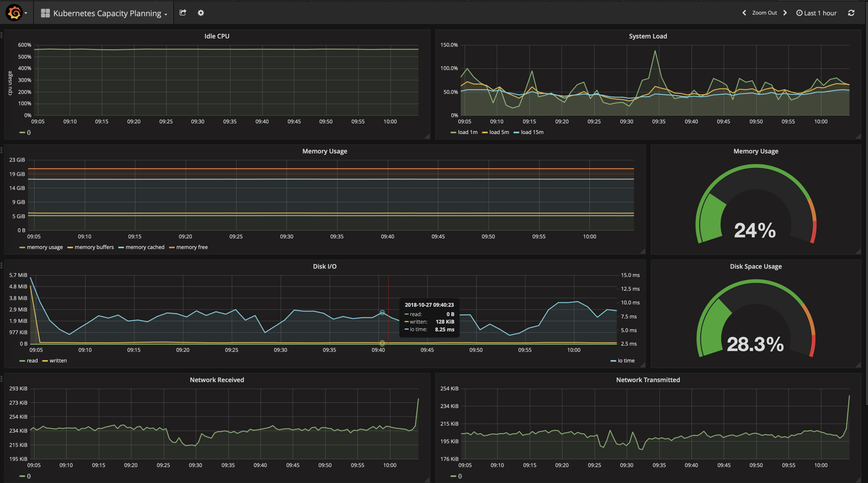Click the dashboard grid icon beside title
Image resolution: width=868 pixels, height=483 pixels.
45,13
